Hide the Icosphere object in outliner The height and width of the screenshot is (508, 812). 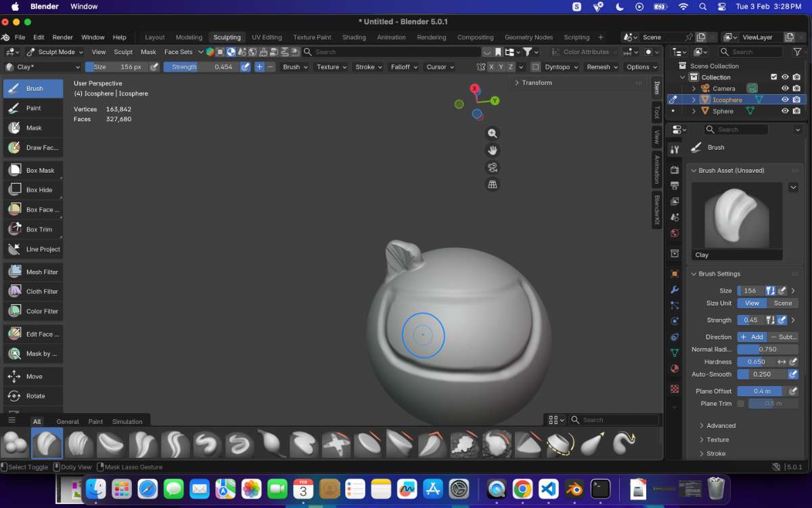(785, 100)
